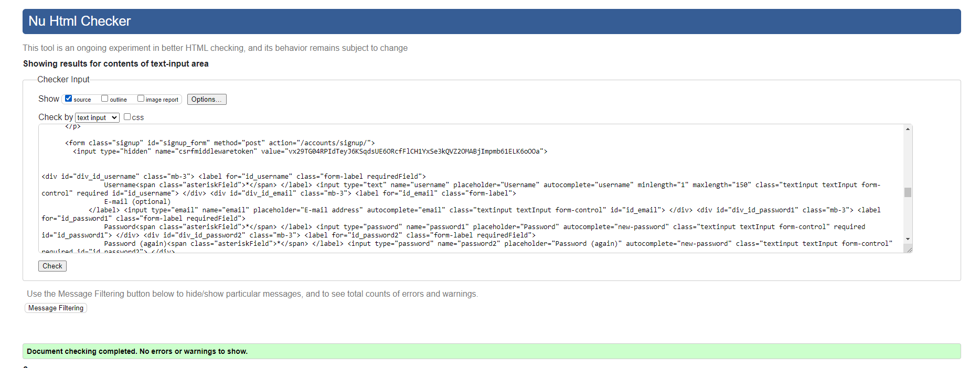Open Message Filtering
Image resolution: width=980 pixels, height=368 pixels.
click(56, 308)
